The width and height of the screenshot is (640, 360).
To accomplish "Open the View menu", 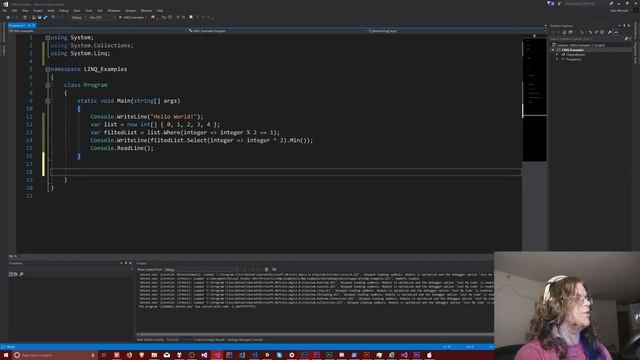I will (25, 11).
